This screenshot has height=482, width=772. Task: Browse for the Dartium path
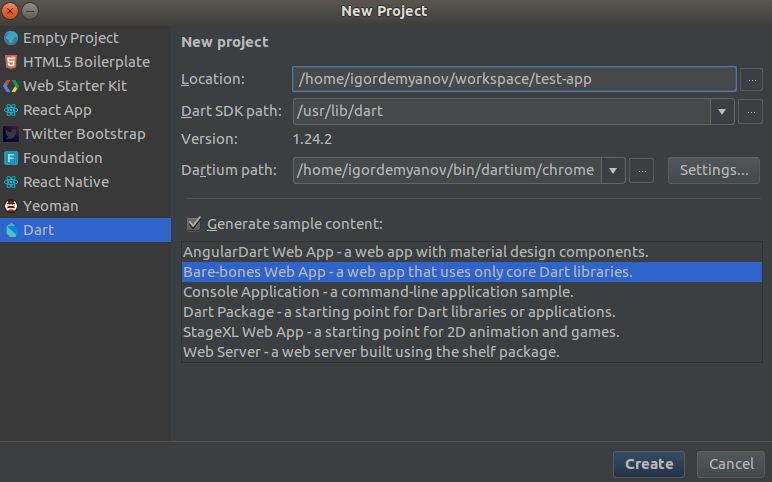[642, 170]
